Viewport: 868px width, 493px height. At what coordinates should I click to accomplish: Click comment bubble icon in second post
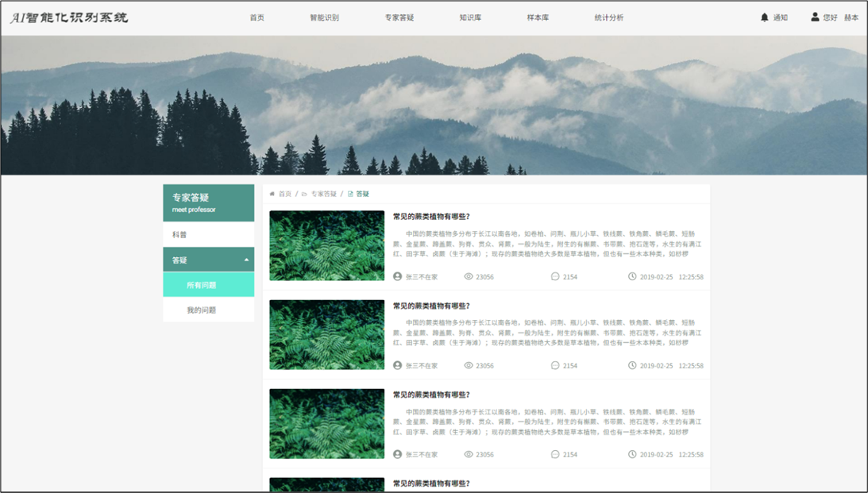click(x=555, y=366)
